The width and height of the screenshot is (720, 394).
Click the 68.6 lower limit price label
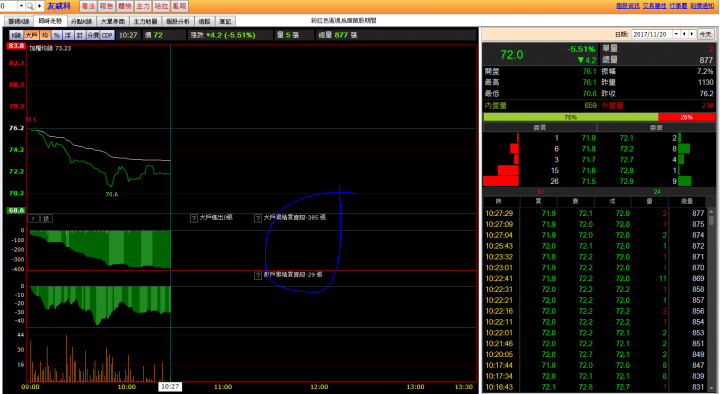(x=16, y=210)
